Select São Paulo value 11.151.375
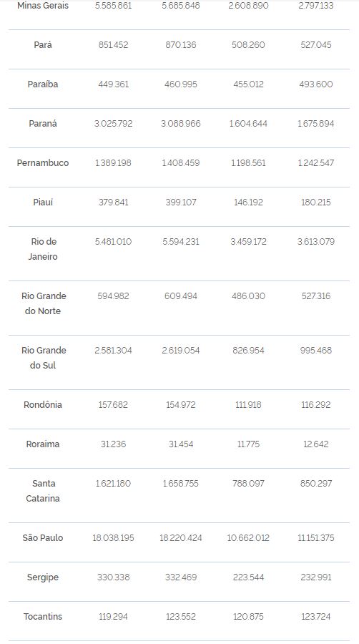 [315, 537]
